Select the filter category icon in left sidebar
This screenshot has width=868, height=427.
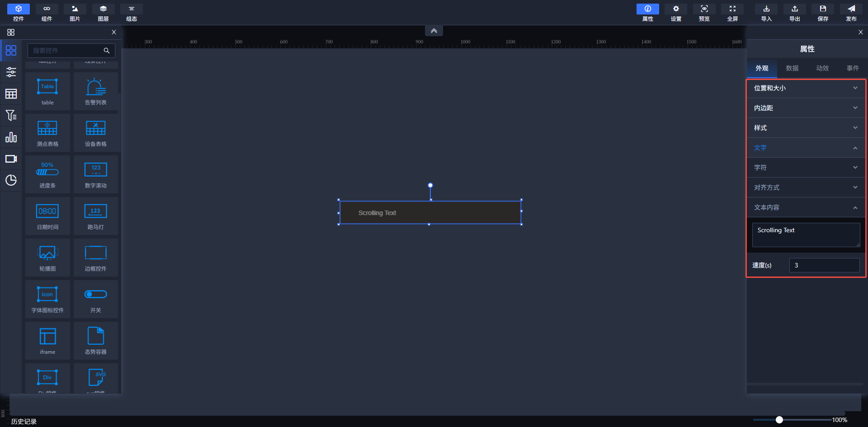pyautogui.click(x=11, y=115)
